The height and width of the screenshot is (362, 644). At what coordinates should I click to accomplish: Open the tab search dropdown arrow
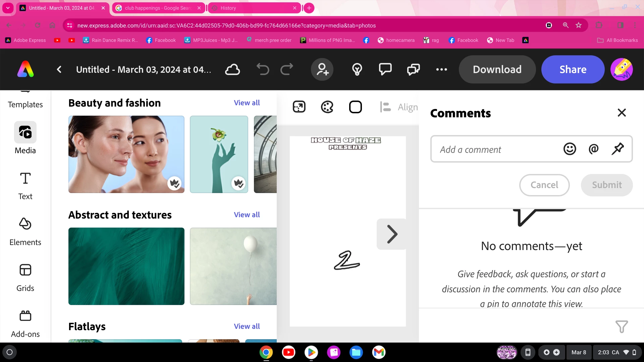(x=8, y=8)
